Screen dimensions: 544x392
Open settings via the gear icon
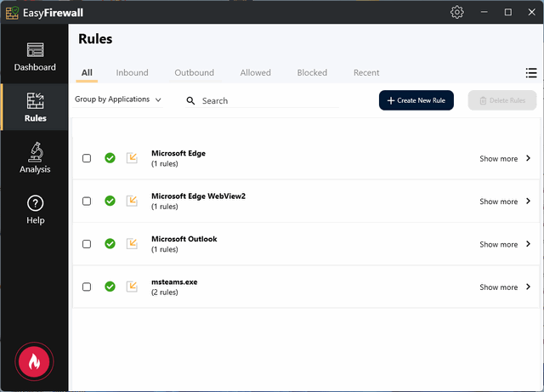[457, 12]
